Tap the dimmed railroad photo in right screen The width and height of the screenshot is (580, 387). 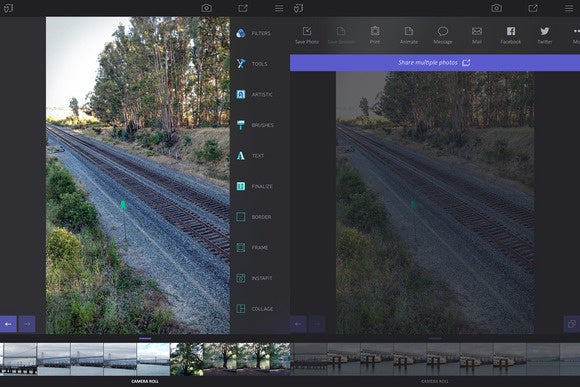pyautogui.click(x=435, y=203)
